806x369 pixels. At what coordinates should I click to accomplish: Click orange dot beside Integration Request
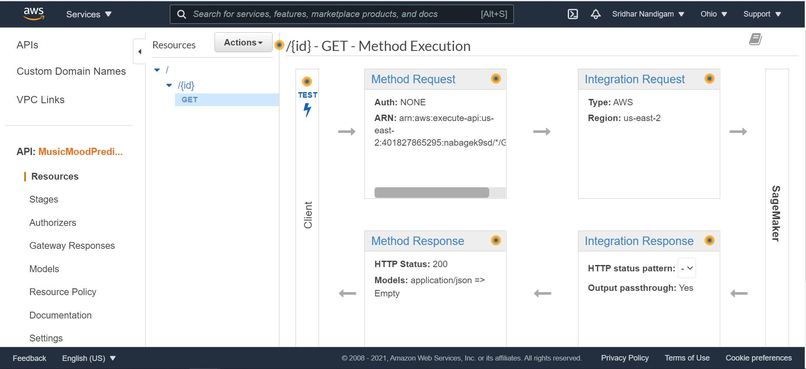[x=709, y=79]
